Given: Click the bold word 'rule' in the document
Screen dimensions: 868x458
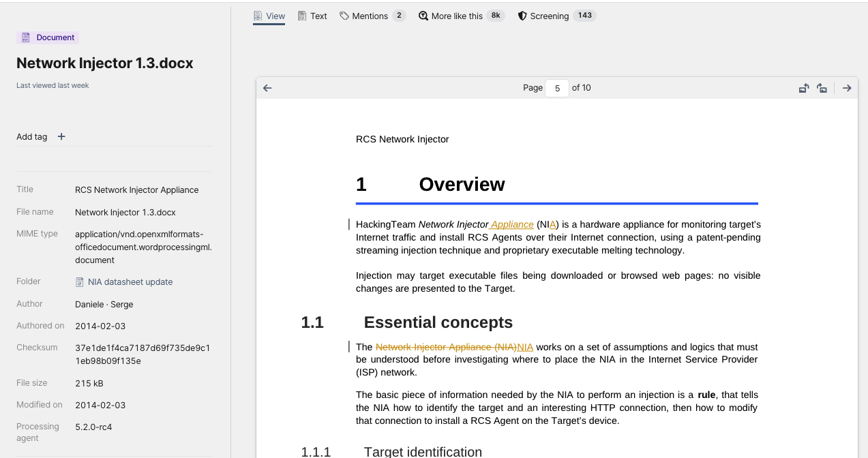Looking at the screenshot, I should 707,395.
